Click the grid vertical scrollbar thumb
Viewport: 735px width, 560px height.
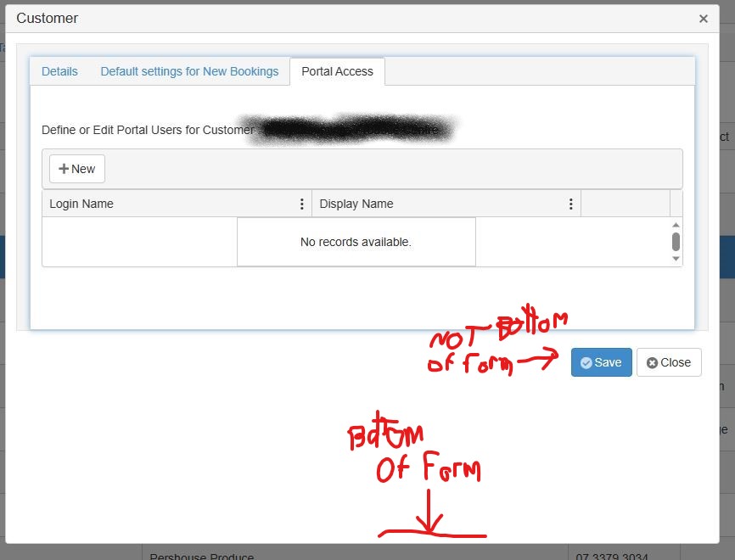[676, 242]
